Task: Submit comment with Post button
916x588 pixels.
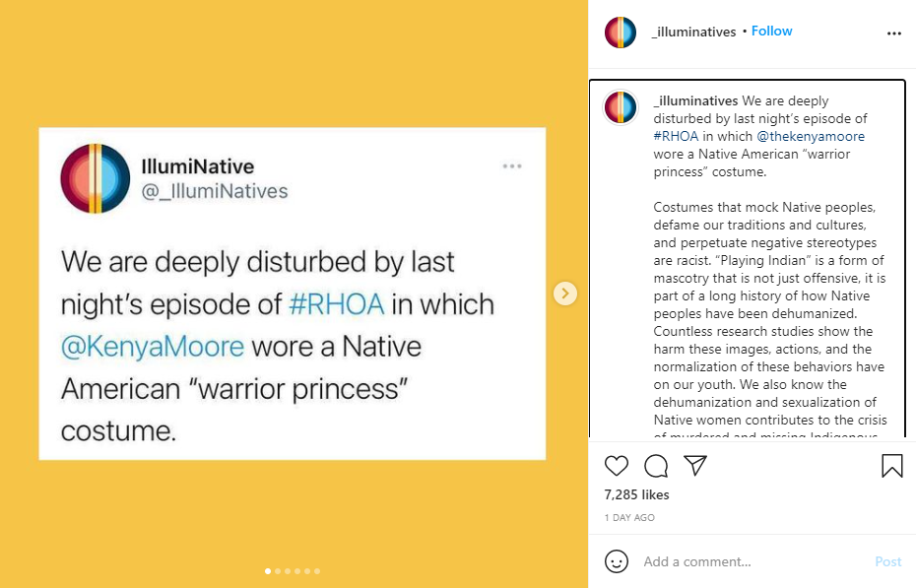Action: coord(888,561)
